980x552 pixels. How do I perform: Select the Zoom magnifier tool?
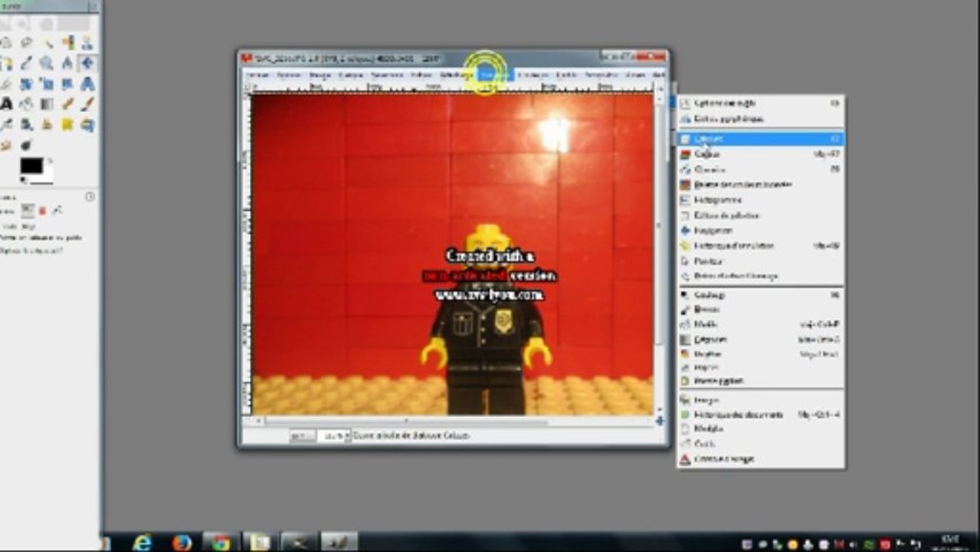pyautogui.click(x=47, y=64)
